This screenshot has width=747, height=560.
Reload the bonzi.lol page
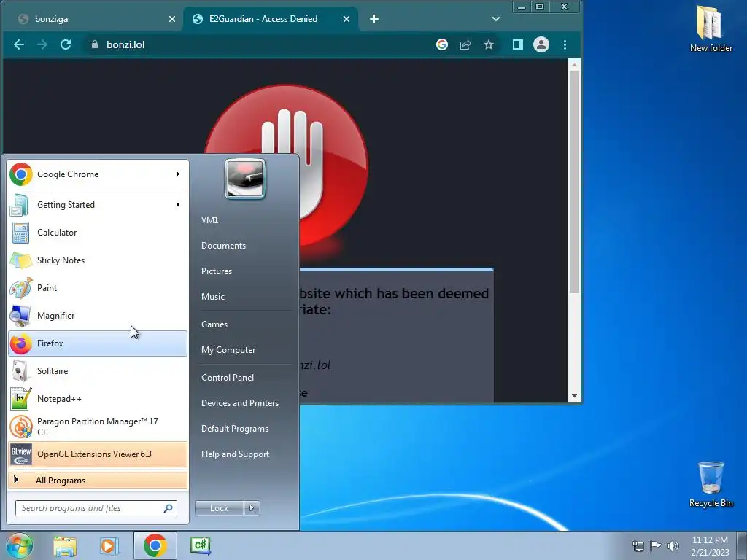tap(66, 44)
